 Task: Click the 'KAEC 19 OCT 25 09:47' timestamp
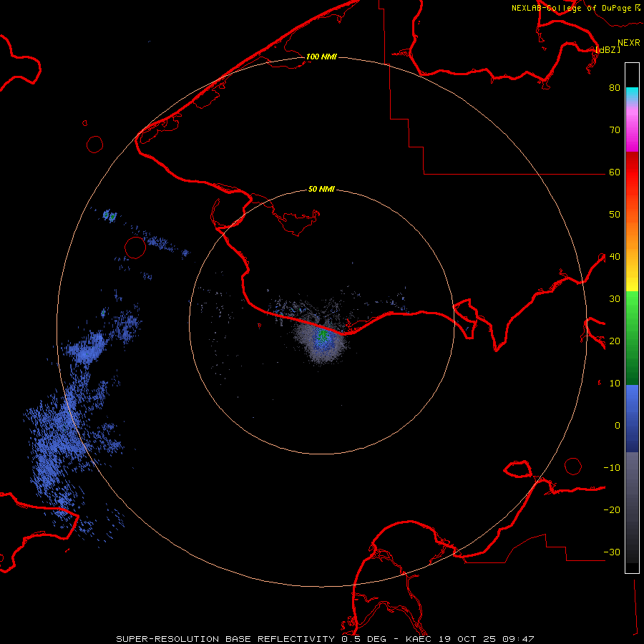470,639
